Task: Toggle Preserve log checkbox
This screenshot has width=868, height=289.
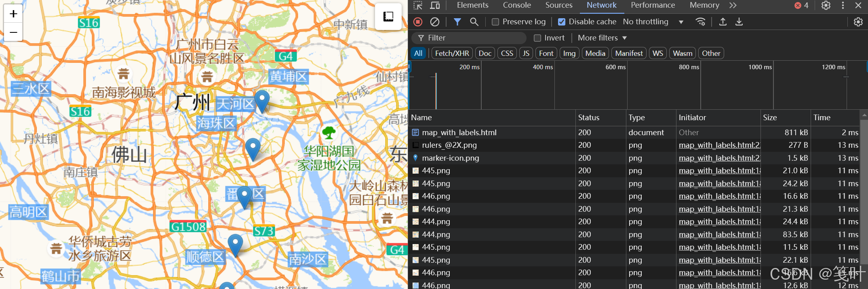Action: click(495, 22)
